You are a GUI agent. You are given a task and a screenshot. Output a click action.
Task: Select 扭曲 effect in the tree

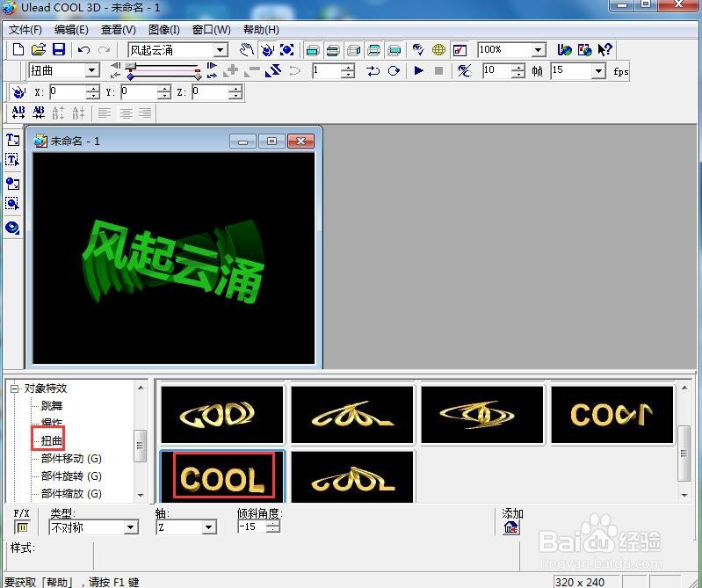pyautogui.click(x=52, y=440)
